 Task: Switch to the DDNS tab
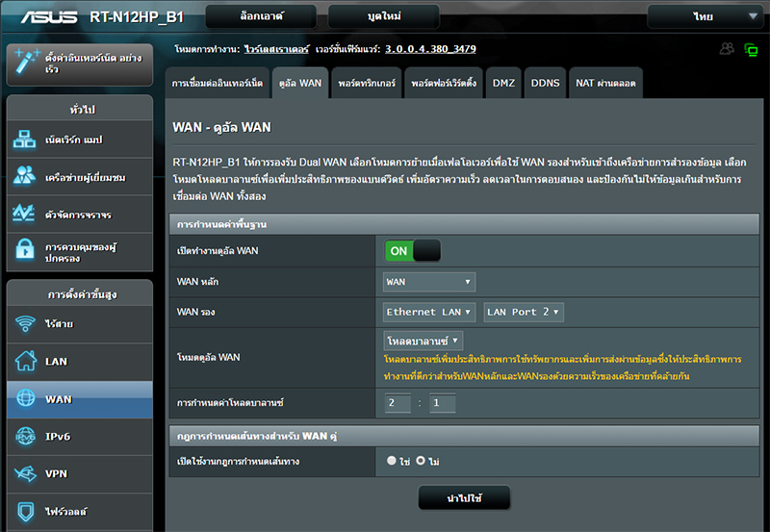pyautogui.click(x=545, y=83)
